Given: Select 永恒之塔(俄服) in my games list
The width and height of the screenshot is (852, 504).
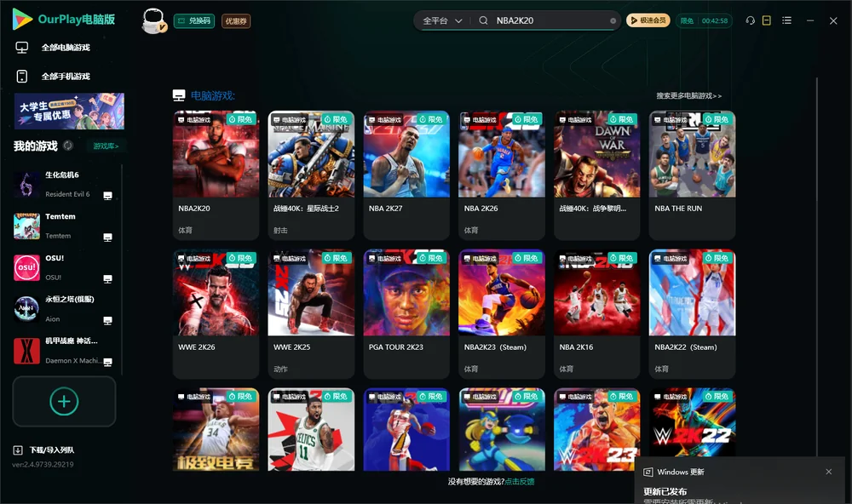Looking at the screenshot, I should [64, 310].
